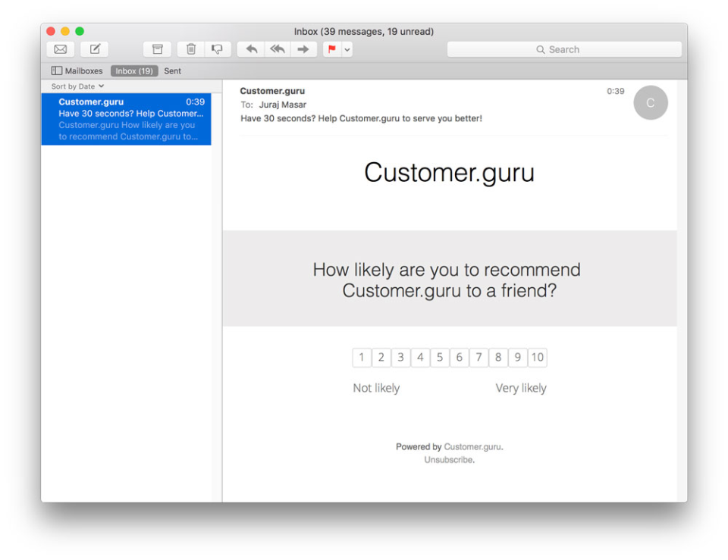This screenshot has height=560, width=728.
Task: Switch to the Sent mailbox
Action: [172, 70]
